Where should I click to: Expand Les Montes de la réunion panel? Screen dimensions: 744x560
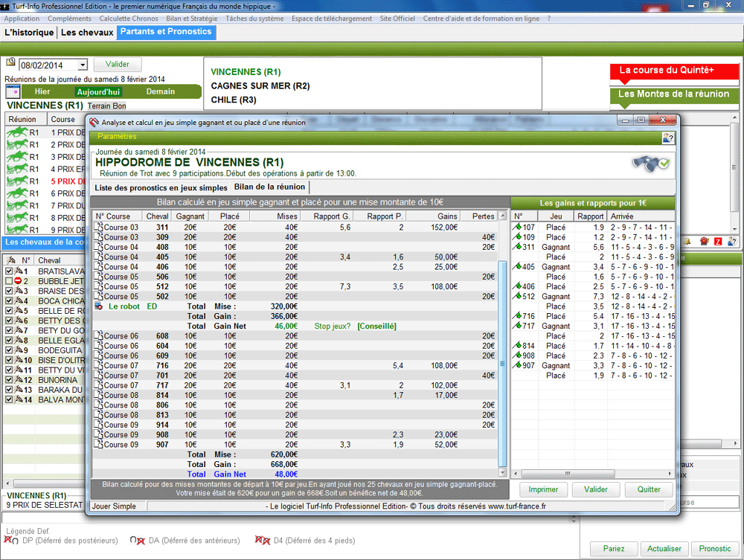tap(673, 94)
